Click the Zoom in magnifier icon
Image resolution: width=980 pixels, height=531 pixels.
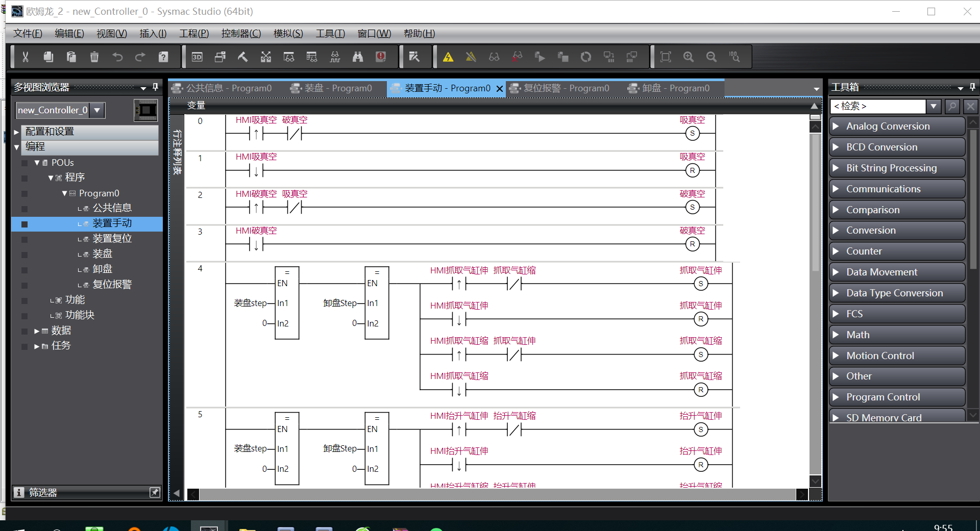689,57
